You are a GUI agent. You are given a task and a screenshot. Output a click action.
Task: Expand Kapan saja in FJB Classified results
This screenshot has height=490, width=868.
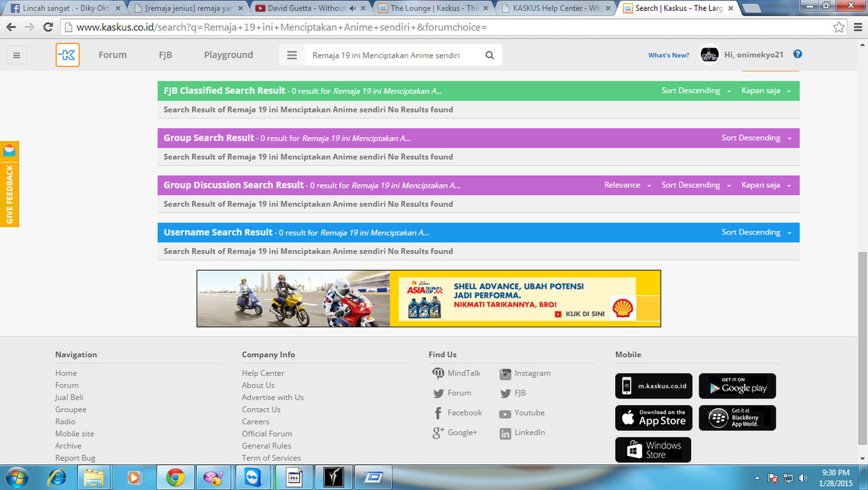pyautogui.click(x=766, y=91)
